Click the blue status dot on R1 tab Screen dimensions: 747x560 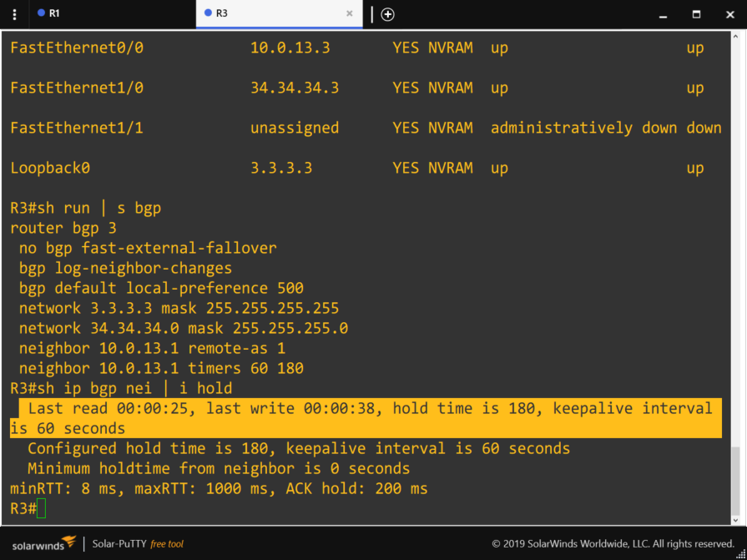[x=42, y=13]
